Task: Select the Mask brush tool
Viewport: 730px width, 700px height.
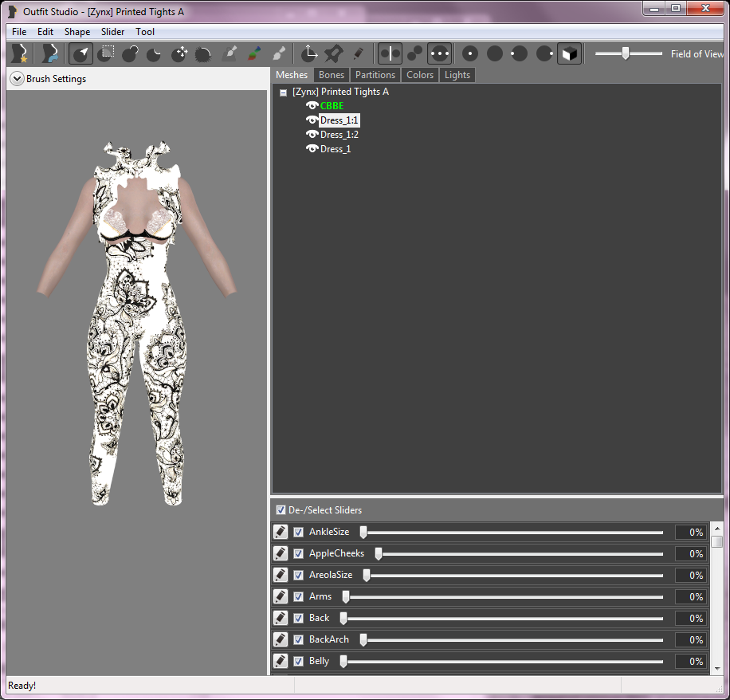Action: pyautogui.click(x=106, y=53)
